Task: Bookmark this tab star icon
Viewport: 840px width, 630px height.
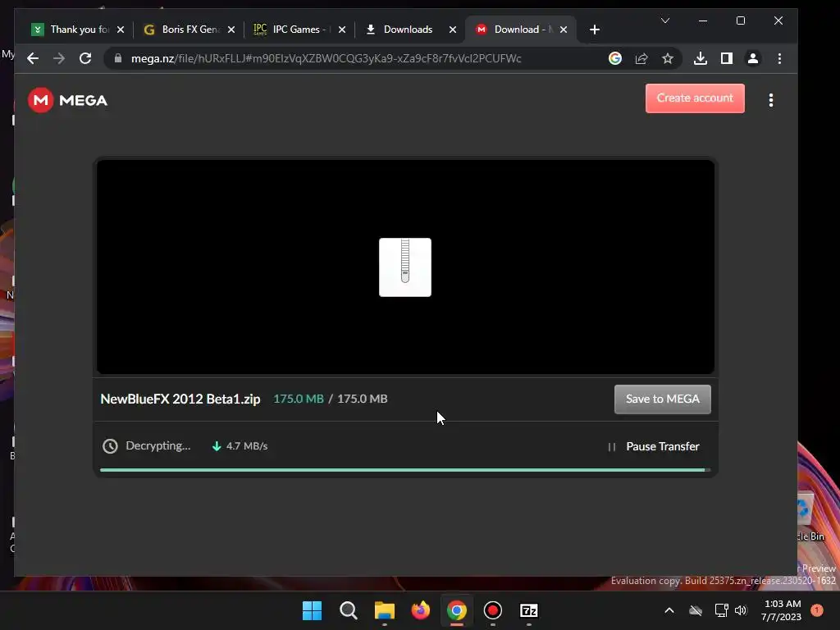Action: point(668,58)
